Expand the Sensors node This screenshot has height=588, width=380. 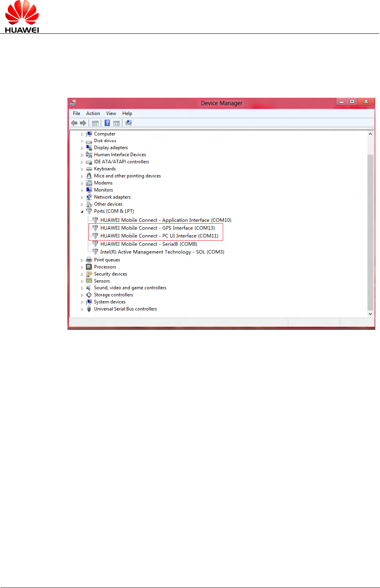point(82,281)
